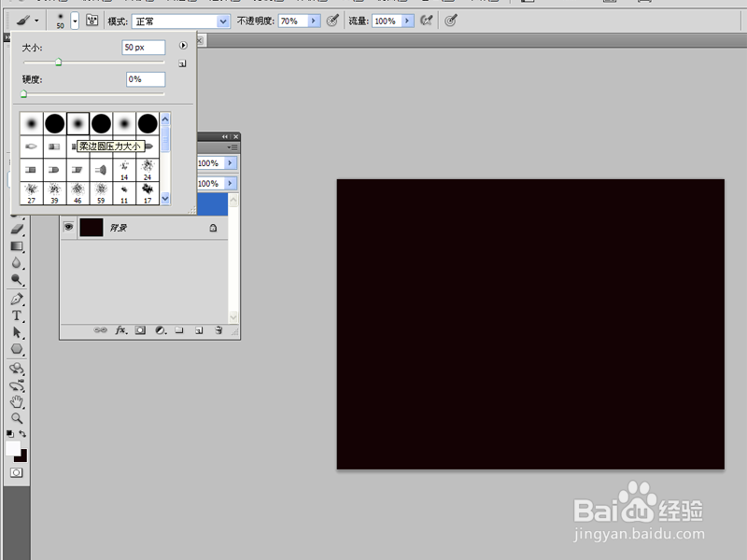
Task: Close the document tab
Action: 200,40
